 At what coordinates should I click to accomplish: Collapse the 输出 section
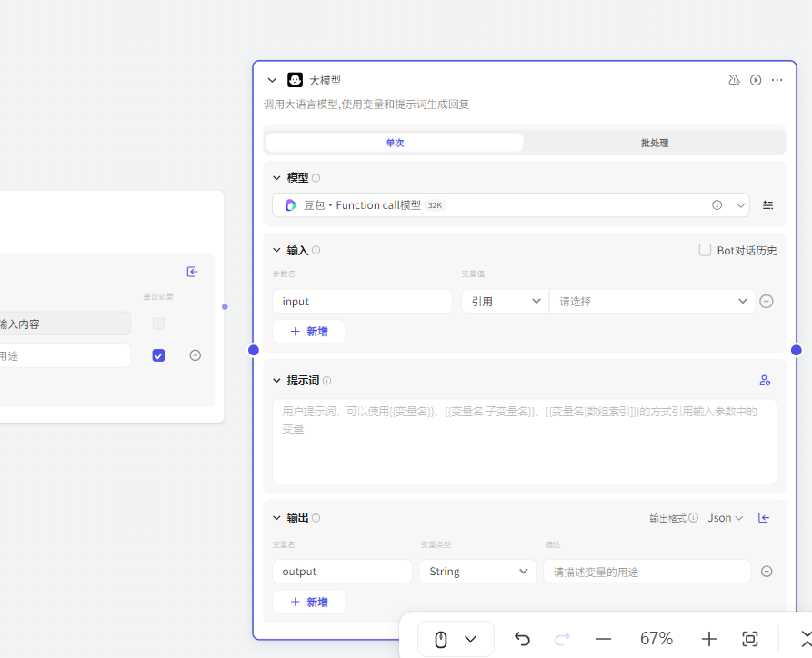click(276, 518)
